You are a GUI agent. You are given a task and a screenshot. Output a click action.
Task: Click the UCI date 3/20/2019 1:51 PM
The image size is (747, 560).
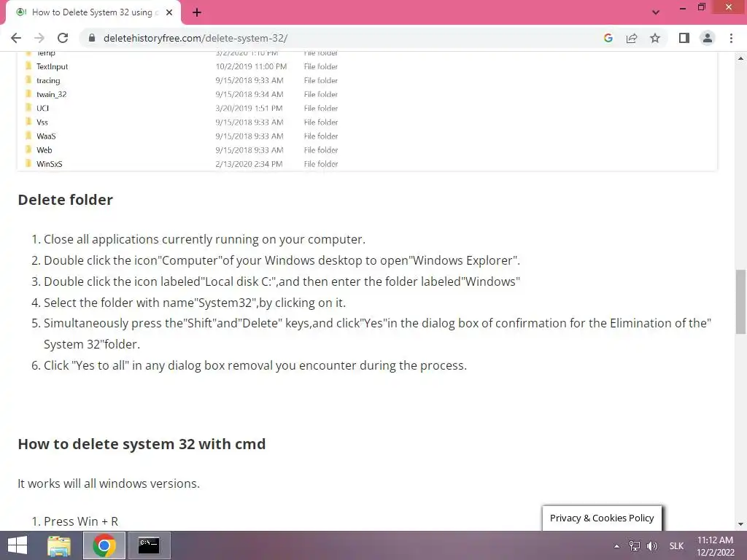pos(249,108)
